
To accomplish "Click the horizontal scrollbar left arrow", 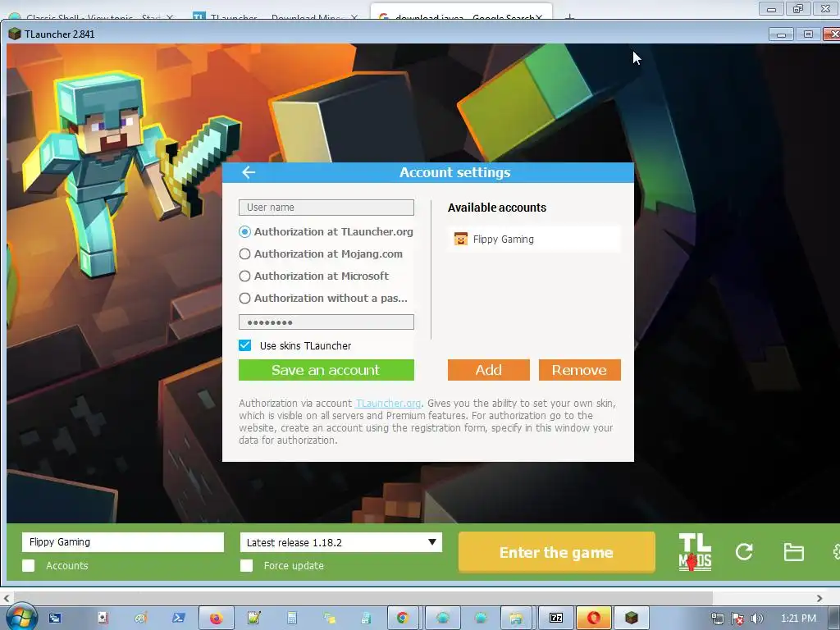I will (7, 598).
